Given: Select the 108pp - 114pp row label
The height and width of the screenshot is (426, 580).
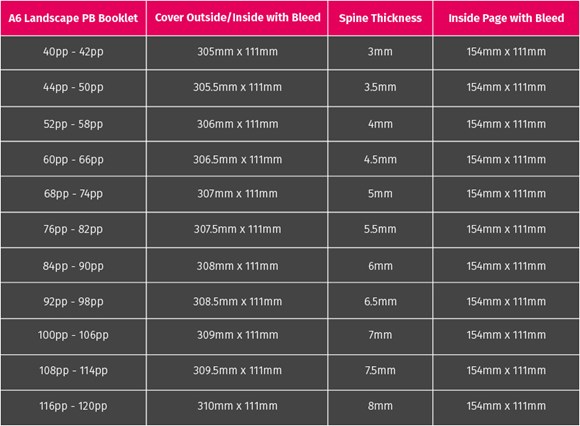Looking at the screenshot, I should coord(73,370).
